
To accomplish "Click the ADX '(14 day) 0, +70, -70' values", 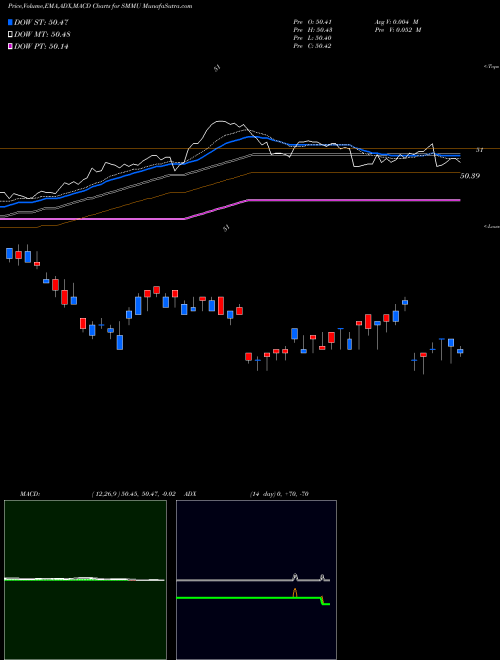I will click(279, 494).
